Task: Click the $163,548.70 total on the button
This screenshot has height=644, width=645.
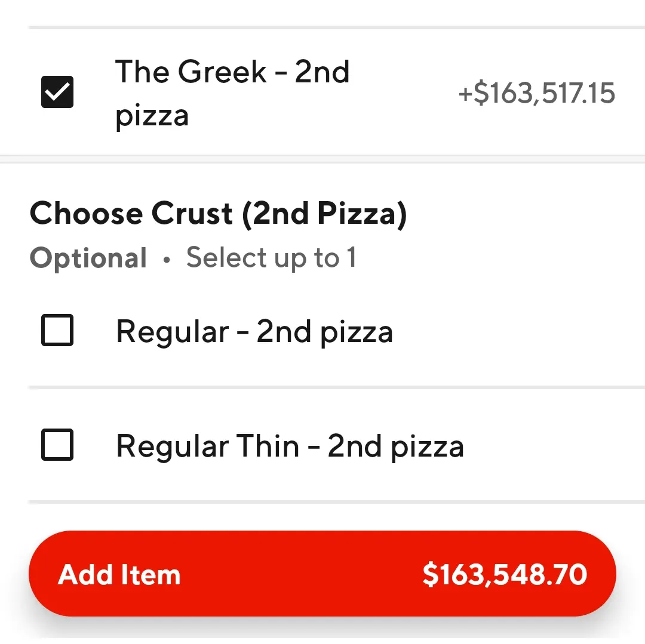Action: point(505,574)
